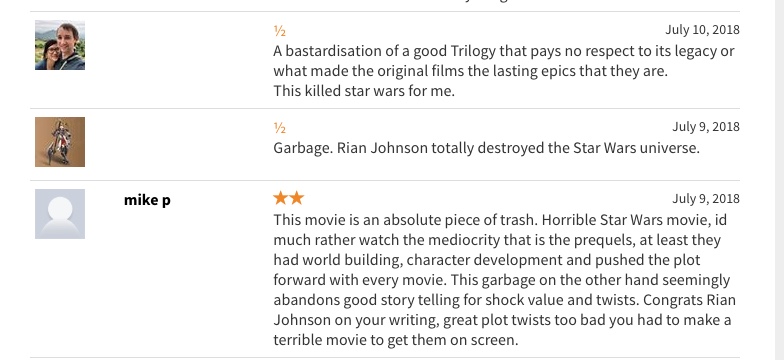The width and height of the screenshot is (784, 360).
Task: Click the "abandons good story telling" line of mike p's review
Action: tap(504, 300)
